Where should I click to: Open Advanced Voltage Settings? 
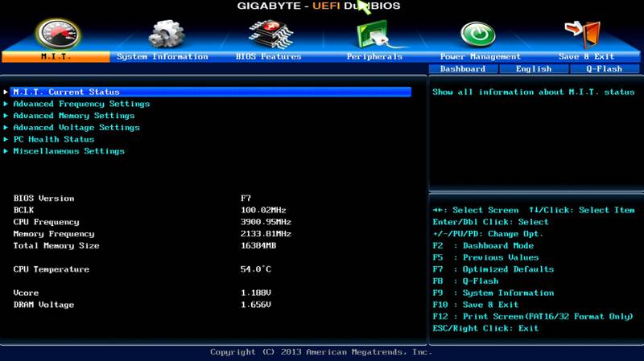click(76, 128)
